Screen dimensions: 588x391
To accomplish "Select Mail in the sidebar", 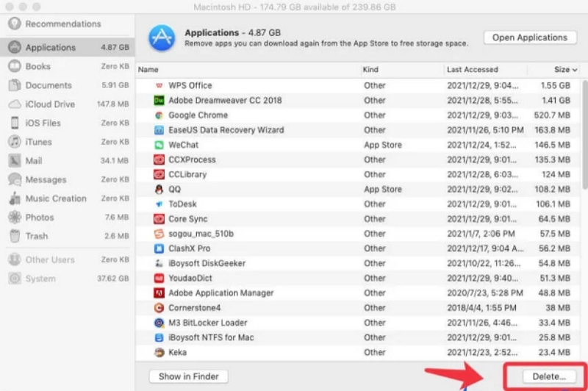I will (68, 160).
